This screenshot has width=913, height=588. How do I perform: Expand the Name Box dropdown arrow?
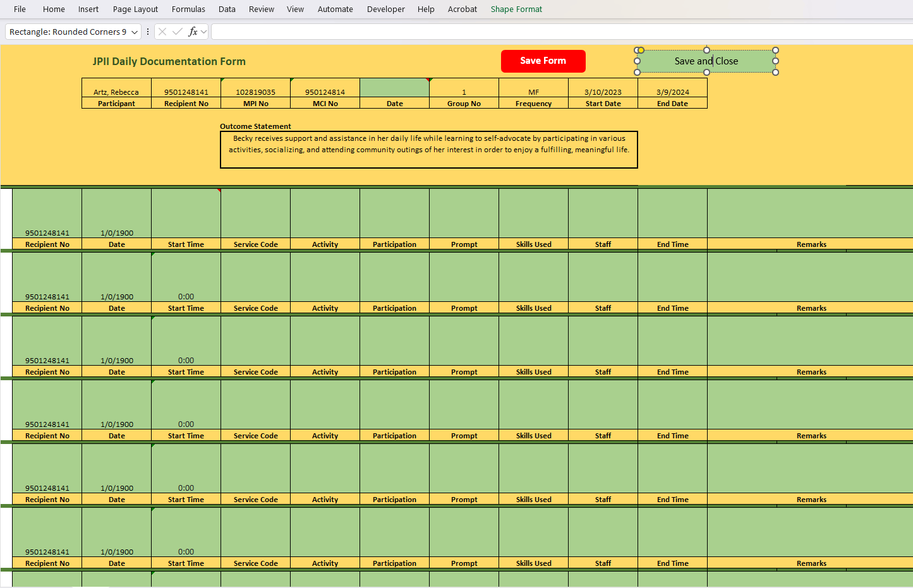135,32
